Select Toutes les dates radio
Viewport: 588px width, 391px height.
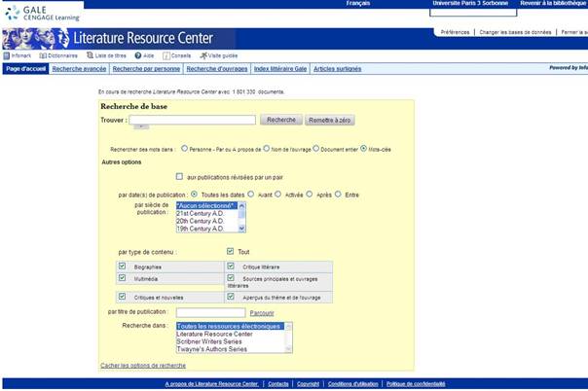[x=194, y=194]
